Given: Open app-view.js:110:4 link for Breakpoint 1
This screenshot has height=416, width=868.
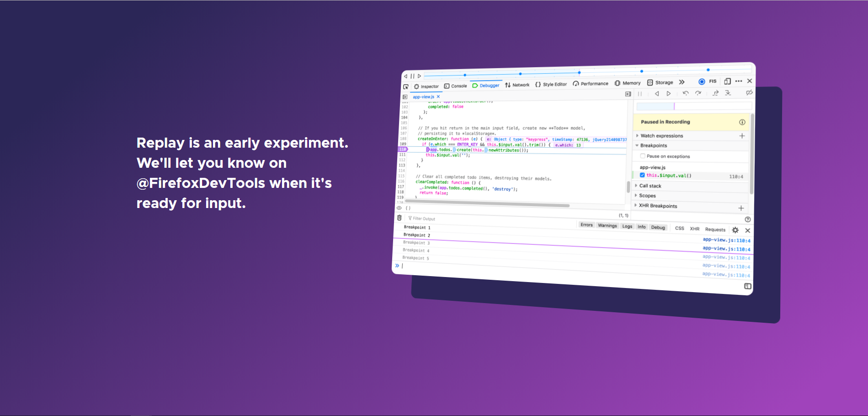Looking at the screenshot, I should tap(726, 240).
